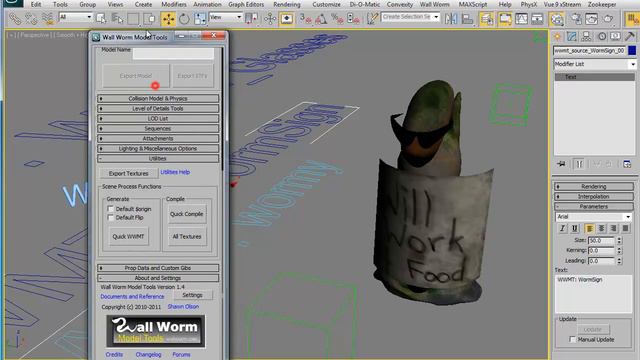Open the selection filter All dropdown
Viewport: 640px width, 360px height.
tap(76, 17)
